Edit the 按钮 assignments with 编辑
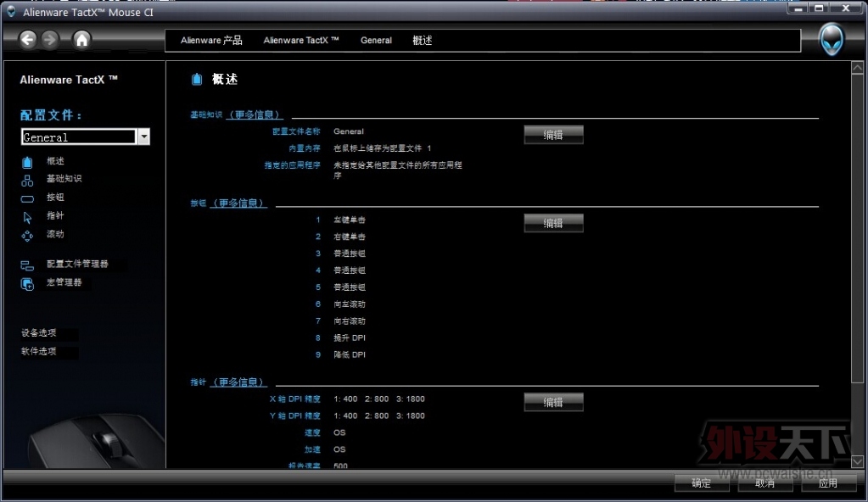The height and width of the screenshot is (502, 868). point(553,223)
